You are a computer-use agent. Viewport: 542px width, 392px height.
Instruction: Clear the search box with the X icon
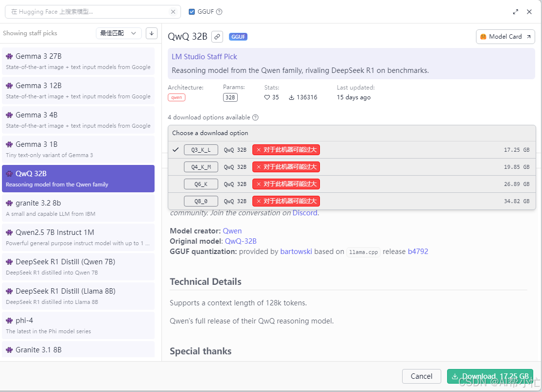173,12
